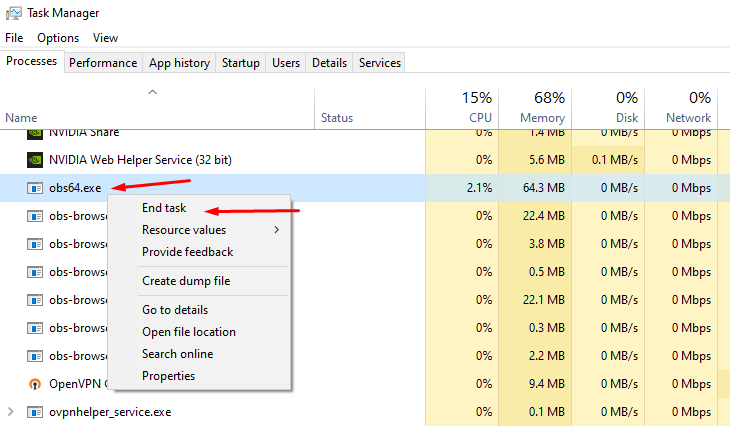Switch to the Details tab
Image resolution: width=730 pixels, height=426 pixels.
click(x=330, y=63)
